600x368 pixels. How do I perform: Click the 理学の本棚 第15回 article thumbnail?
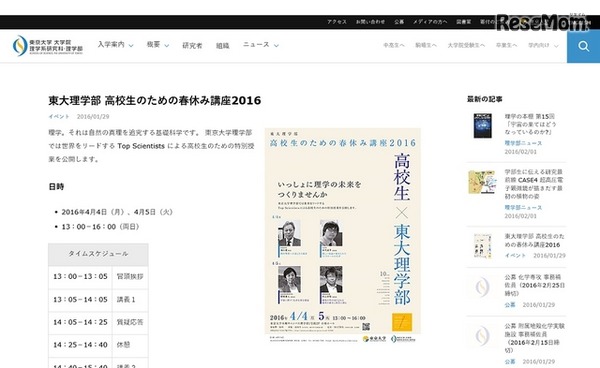pyautogui.click(x=483, y=125)
